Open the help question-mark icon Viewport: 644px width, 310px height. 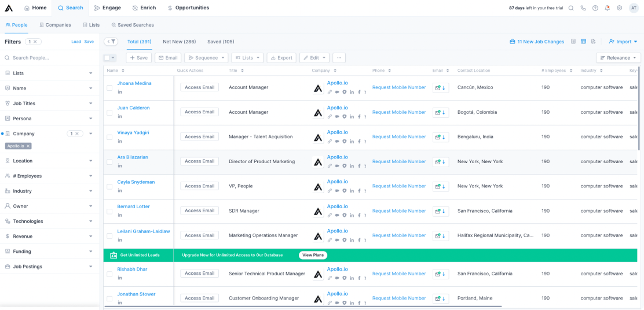(x=595, y=8)
